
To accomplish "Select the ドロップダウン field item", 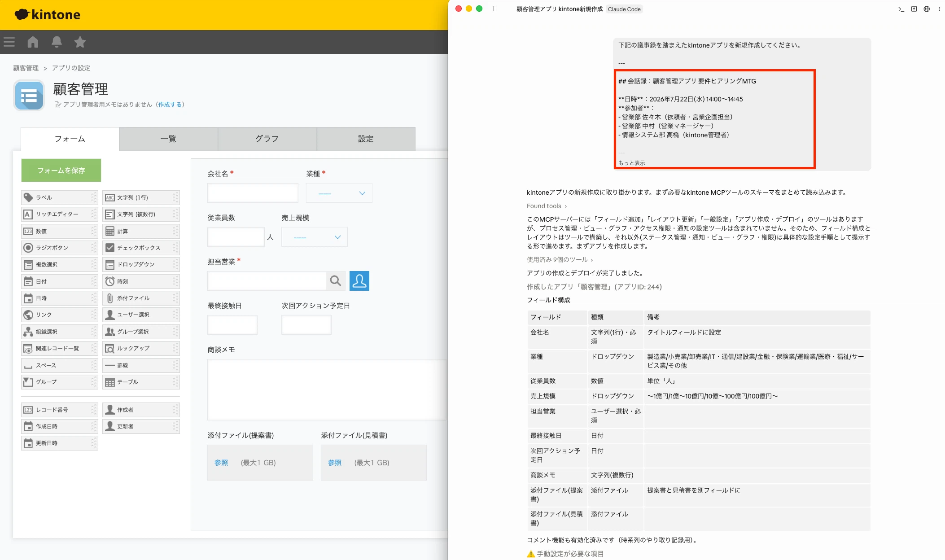I will [x=141, y=264].
